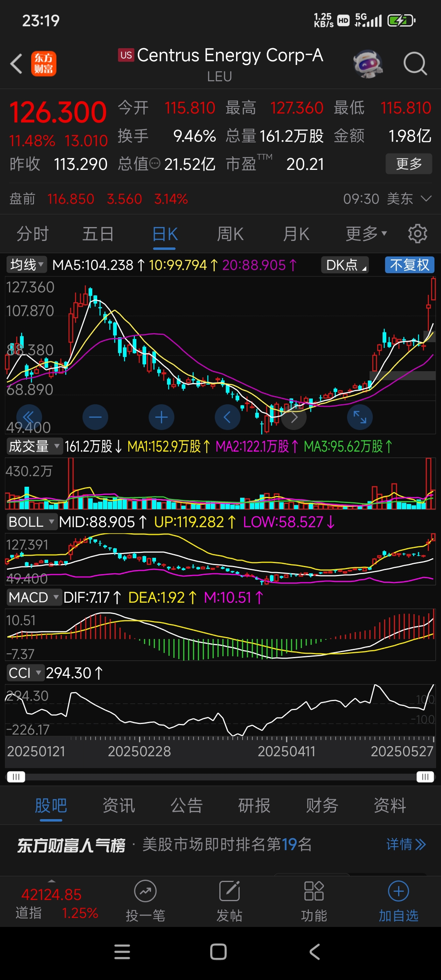Open the robot assistant avatar
The width and height of the screenshot is (441, 980).
point(368,64)
